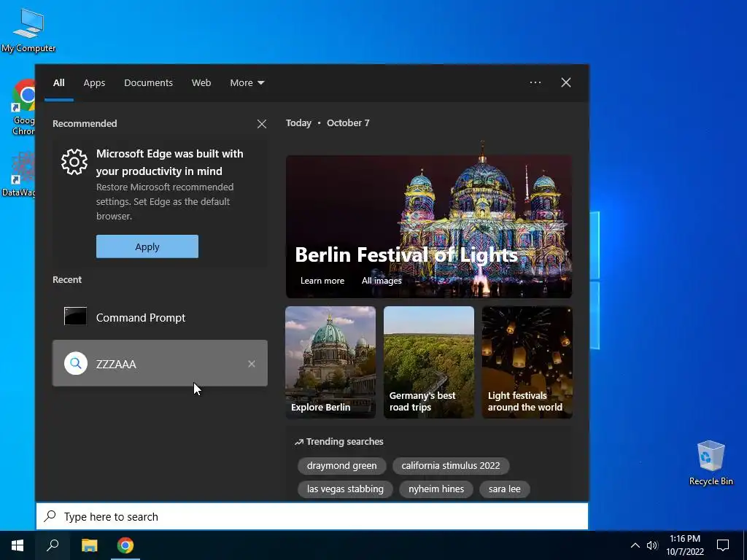
Task: Search trending topic california stimulus 2022
Action: pyautogui.click(x=451, y=466)
